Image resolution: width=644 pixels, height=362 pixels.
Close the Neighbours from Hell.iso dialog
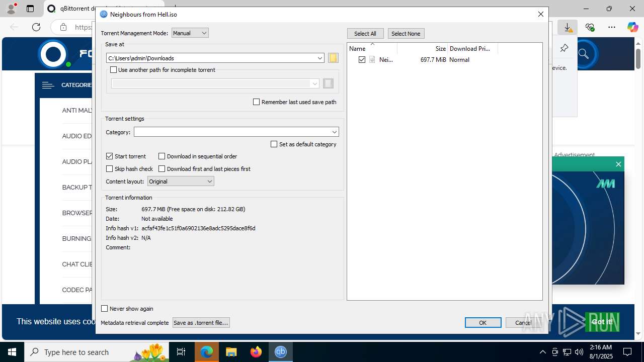541,14
